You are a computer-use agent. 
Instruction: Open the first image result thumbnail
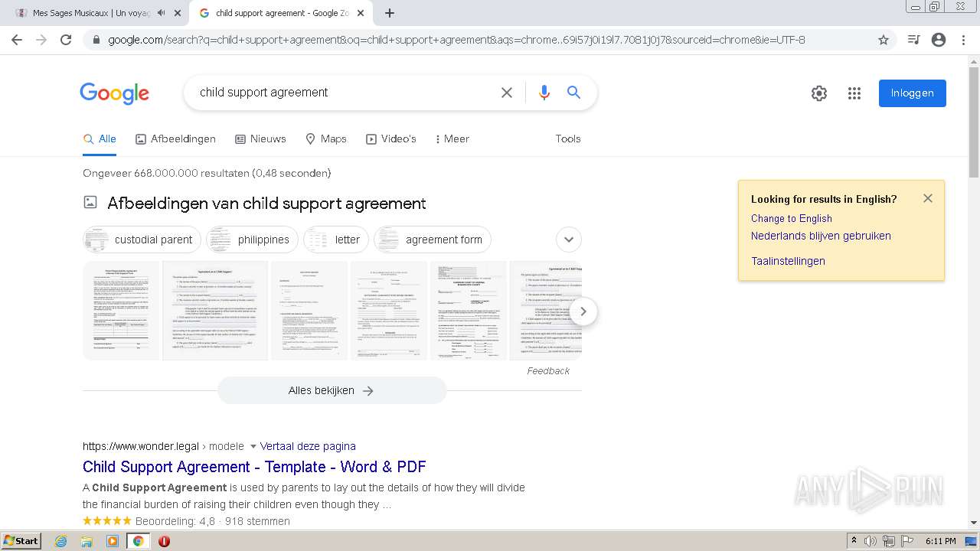pyautogui.click(x=121, y=311)
